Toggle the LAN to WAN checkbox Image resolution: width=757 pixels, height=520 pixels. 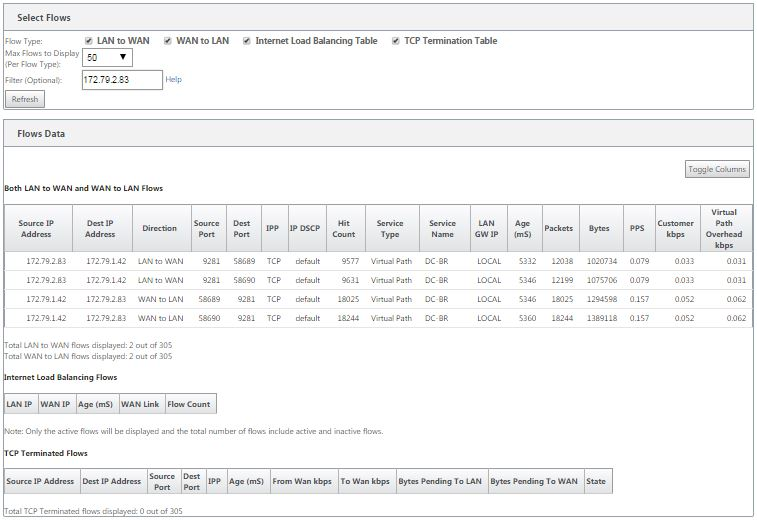[x=88, y=41]
